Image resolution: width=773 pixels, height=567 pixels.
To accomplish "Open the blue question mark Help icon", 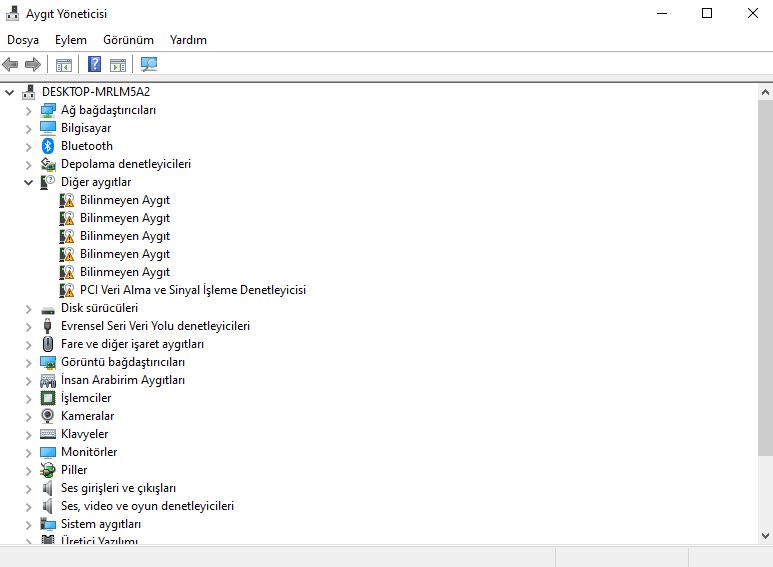I will 94,64.
